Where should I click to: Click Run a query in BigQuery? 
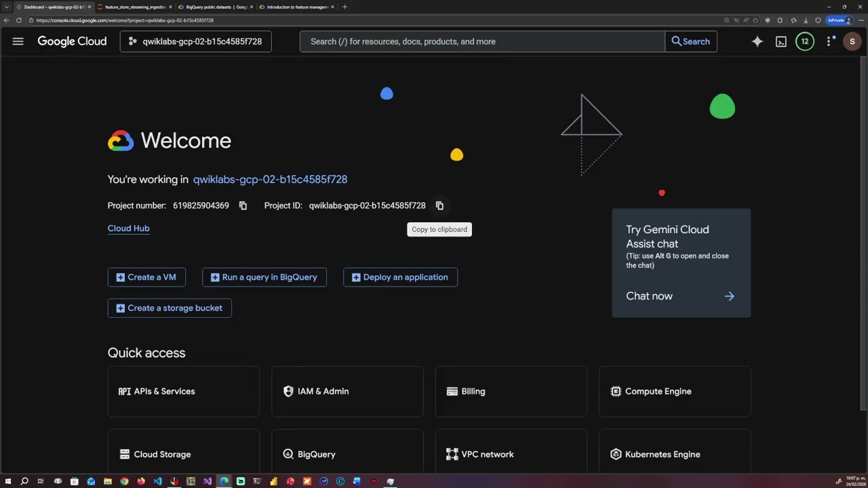point(264,277)
